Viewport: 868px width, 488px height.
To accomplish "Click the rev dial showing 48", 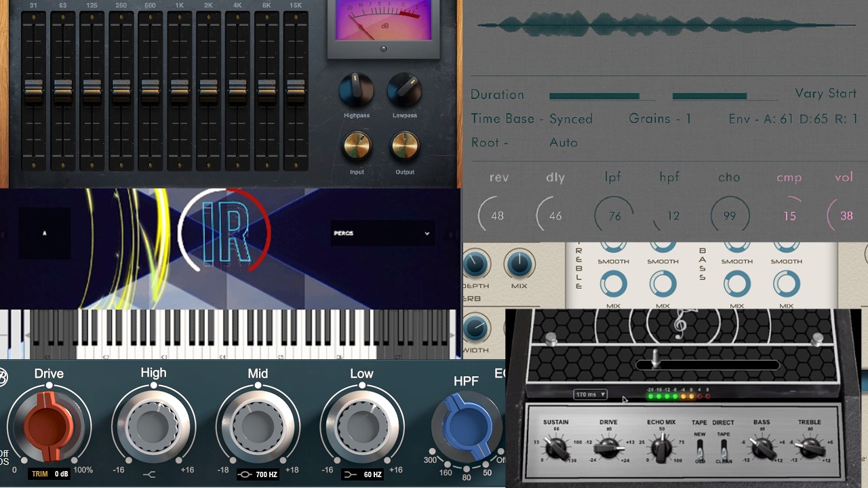I will click(x=498, y=216).
